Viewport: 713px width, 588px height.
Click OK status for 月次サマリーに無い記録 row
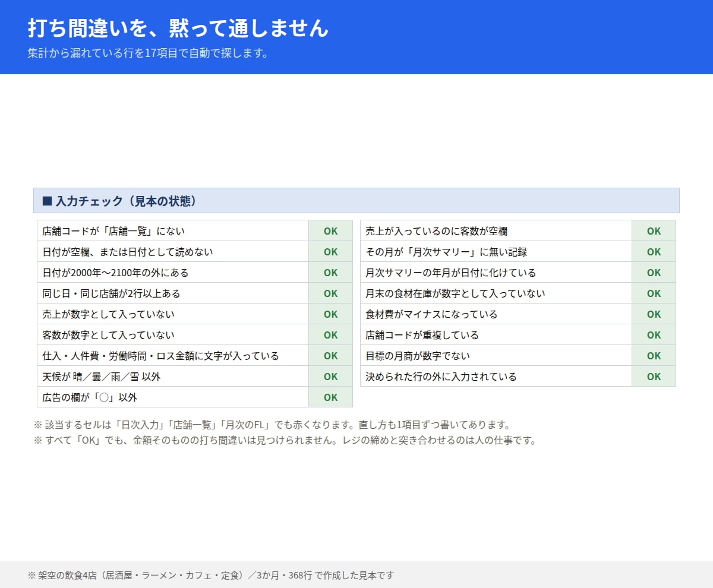(x=654, y=252)
